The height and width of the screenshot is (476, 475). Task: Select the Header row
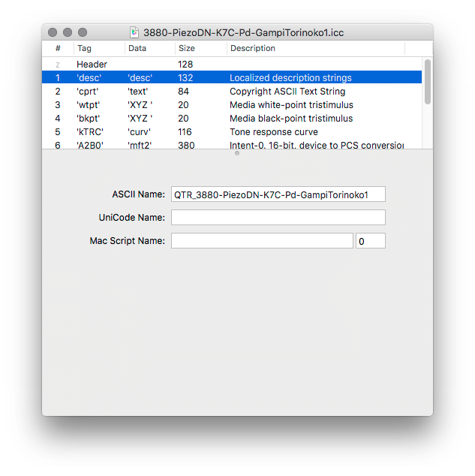[x=232, y=64]
